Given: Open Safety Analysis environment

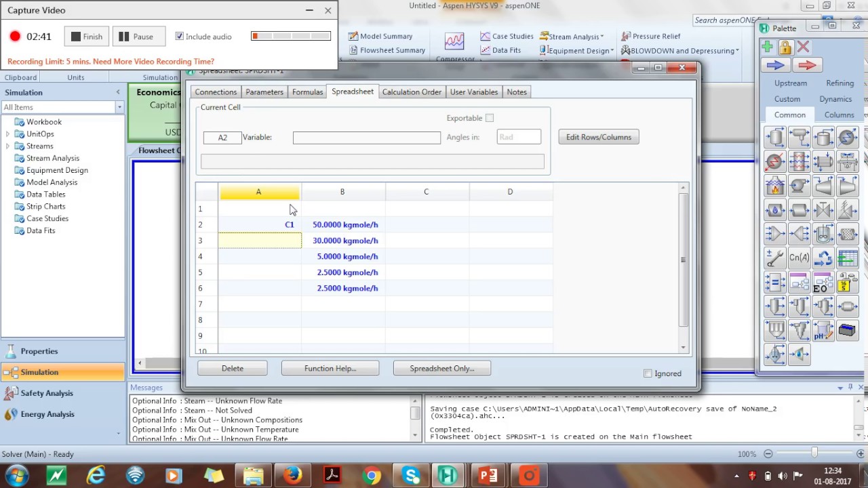Looking at the screenshot, I should tap(63, 393).
